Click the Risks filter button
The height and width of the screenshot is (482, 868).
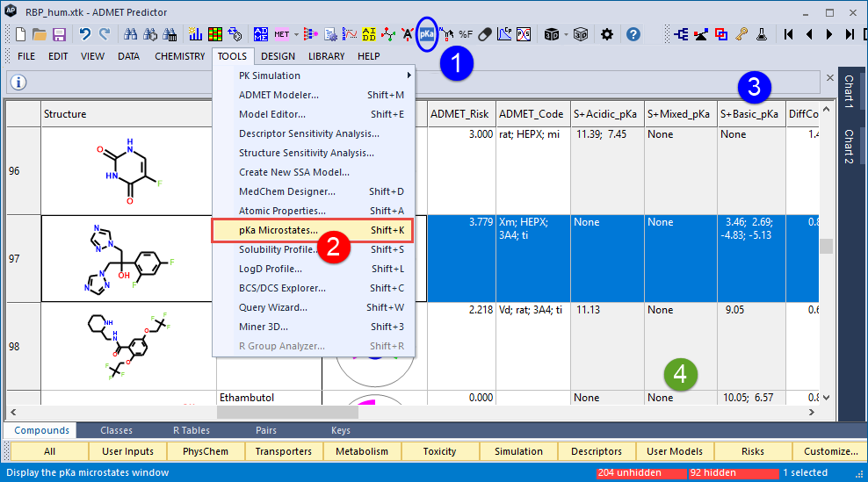coord(752,451)
